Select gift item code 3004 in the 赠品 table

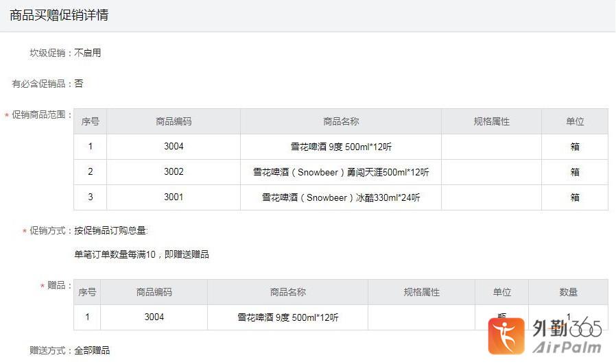point(154,317)
